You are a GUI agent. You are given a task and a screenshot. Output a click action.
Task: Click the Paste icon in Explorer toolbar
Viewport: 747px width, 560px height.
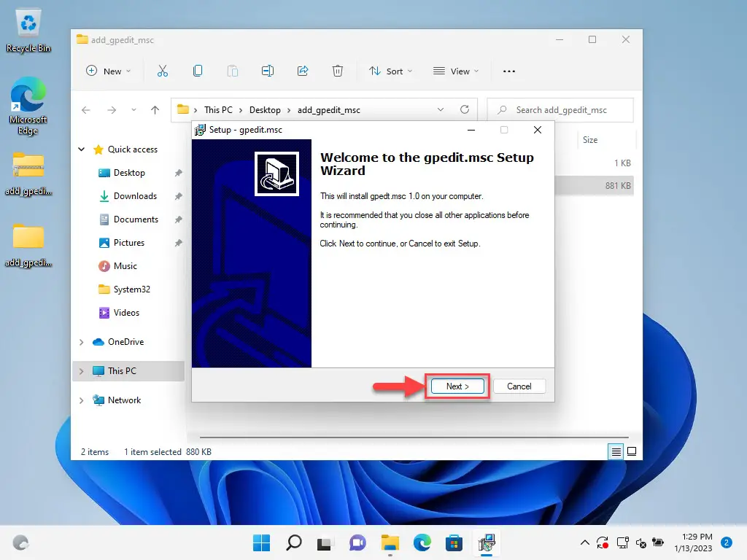pyautogui.click(x=233, y=71)
